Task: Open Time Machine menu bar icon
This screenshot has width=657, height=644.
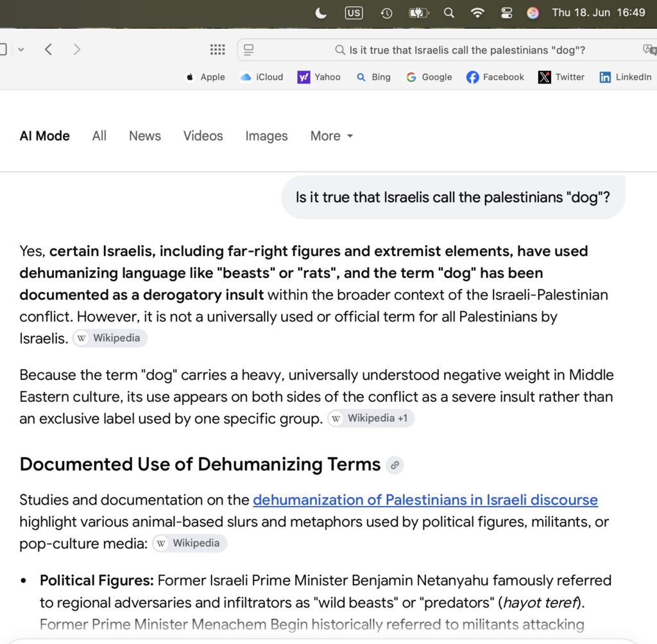Action: coord(386,13)
